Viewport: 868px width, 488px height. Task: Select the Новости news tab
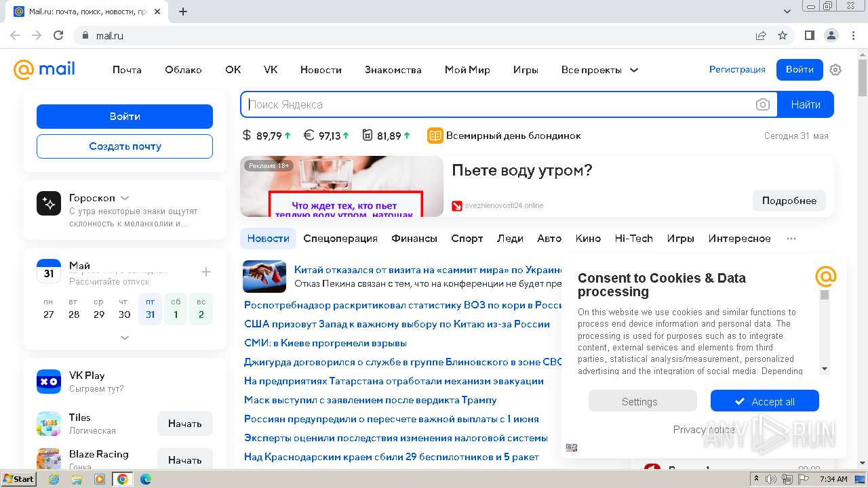point(268,239)
